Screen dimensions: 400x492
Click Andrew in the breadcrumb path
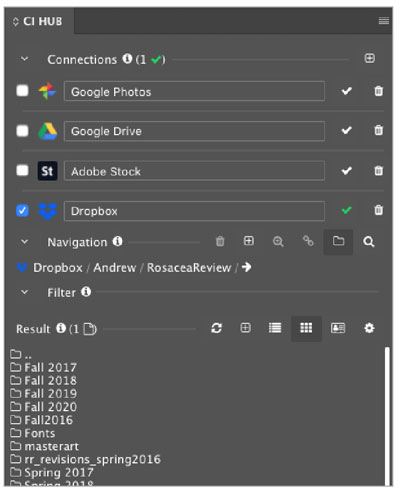coord(115,268)
